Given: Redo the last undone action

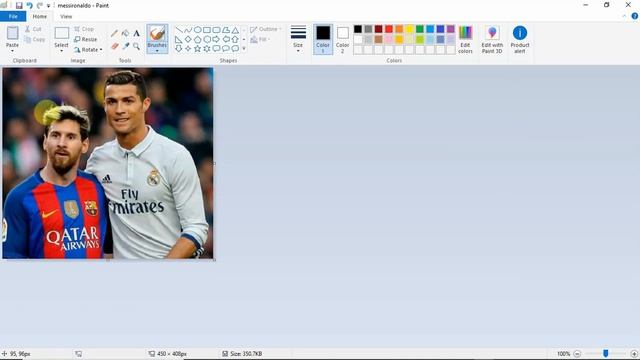Looking at the screenshot, I should click(x=40, y=5).
